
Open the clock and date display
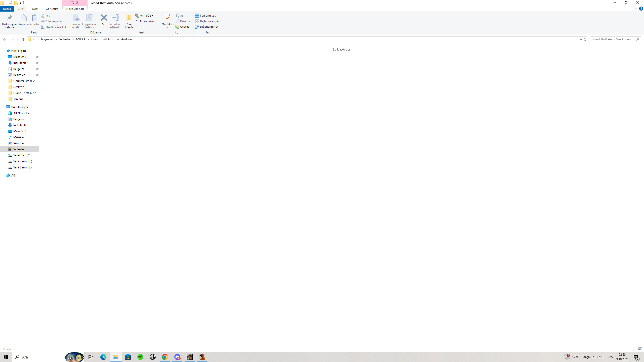622,357
